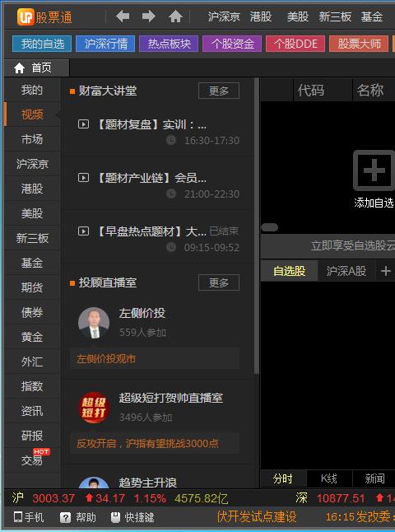
Task: Open 超级短打 red avatar image
Action: click(x=94, y=408)
